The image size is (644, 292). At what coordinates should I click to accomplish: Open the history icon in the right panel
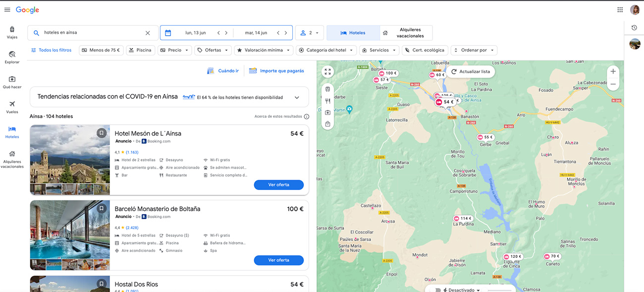pyautogui.click(x=634, y=28)
